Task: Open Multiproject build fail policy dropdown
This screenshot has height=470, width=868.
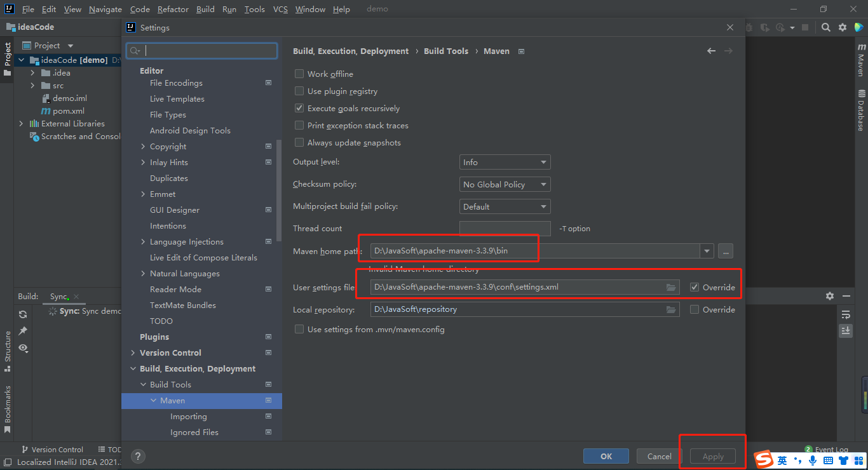Action: [x=505, y=206]
